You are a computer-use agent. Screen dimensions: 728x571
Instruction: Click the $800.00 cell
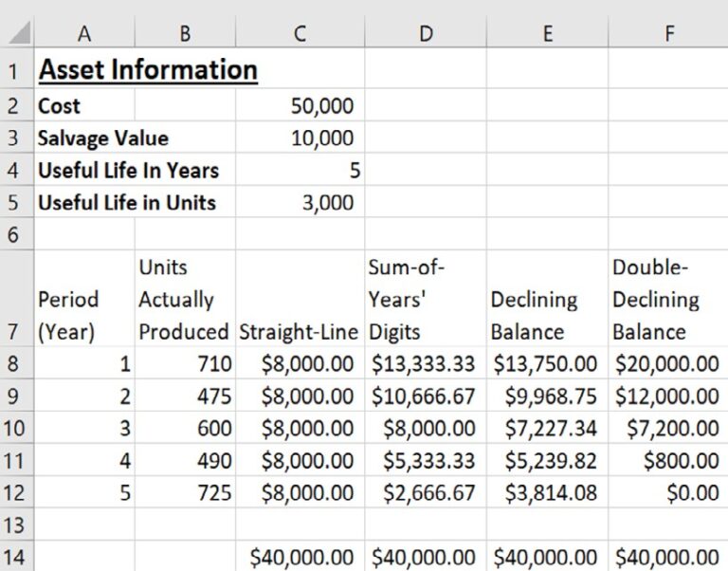pyautogui.click(x=668, y=460)
